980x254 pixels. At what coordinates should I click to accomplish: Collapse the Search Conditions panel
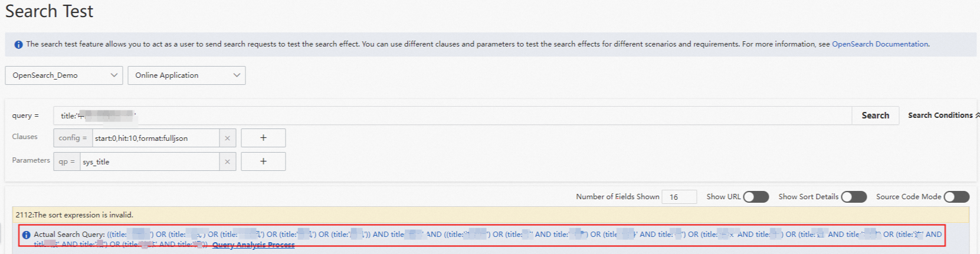(x=943, y=116)
